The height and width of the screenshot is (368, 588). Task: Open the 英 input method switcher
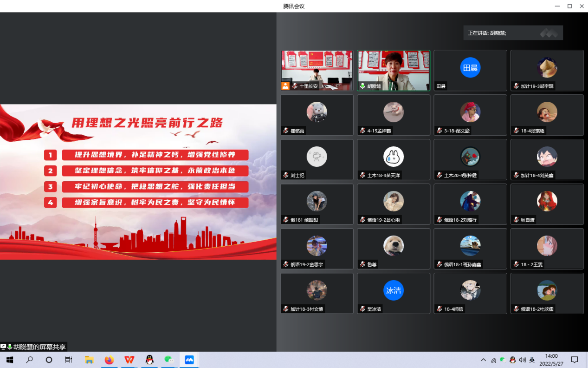coord(532,360)
